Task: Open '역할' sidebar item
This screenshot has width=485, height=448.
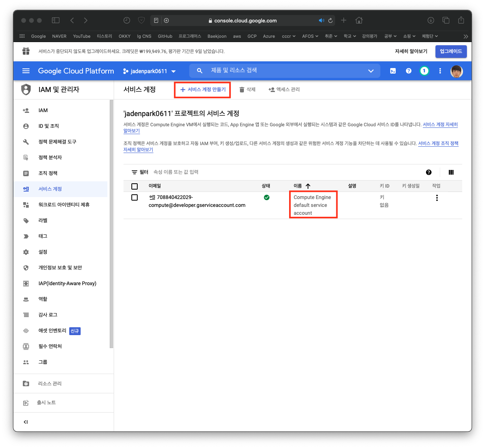Action: click(61, 299)
